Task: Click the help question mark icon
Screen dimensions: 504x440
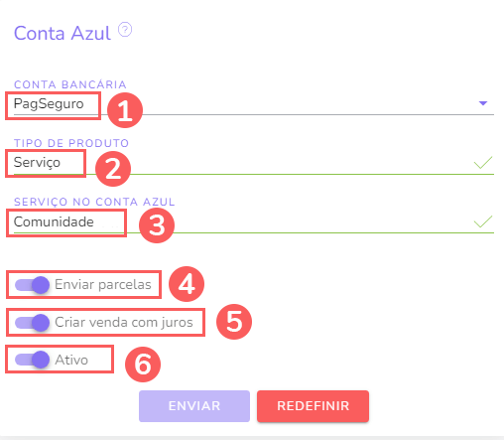Action: pyautogui.click(x=125, y=30)
